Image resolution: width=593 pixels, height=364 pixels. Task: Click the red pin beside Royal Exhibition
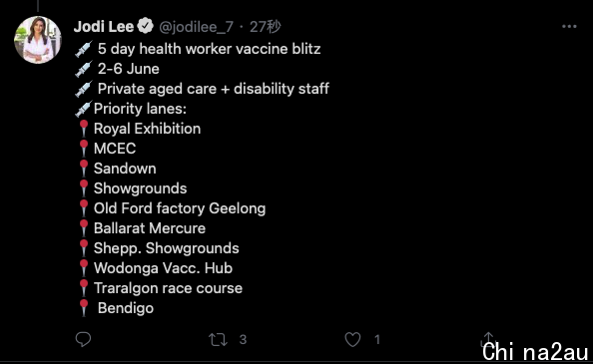tap(84, 129)
